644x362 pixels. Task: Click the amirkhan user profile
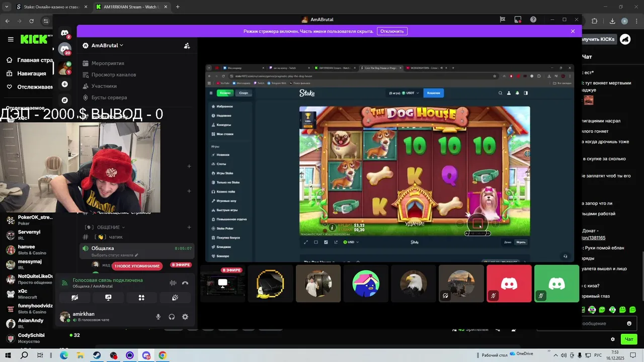pyautogui.click(x=85, y=317)
